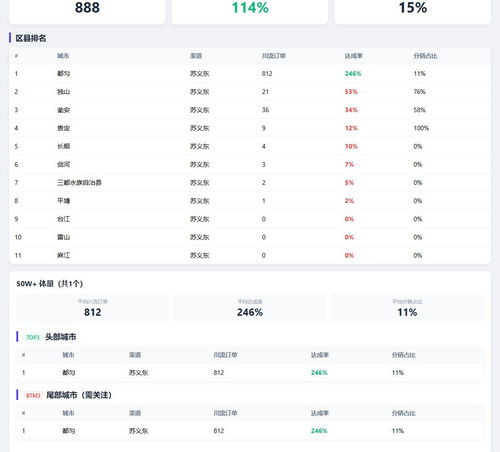500x452 pixels.
Task: Click red 2% achievement rate
Action: pos(349,201)
